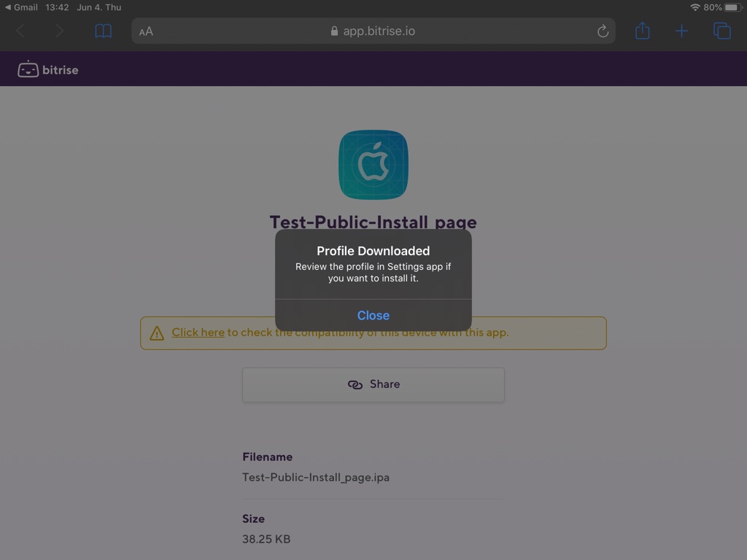Tap the Apple app icon thumbnail
Image resolution: width=747 pixels, height=560 pixels.
point(373,164)
